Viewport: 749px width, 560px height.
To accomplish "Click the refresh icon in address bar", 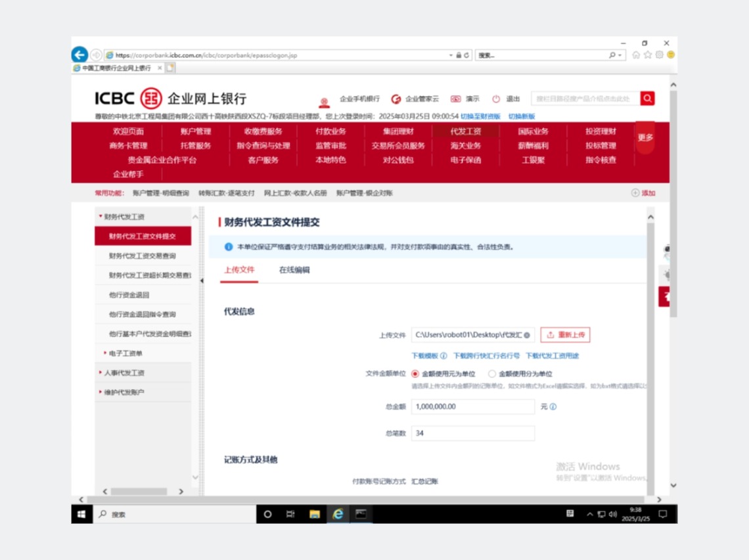I will point(466,55).
